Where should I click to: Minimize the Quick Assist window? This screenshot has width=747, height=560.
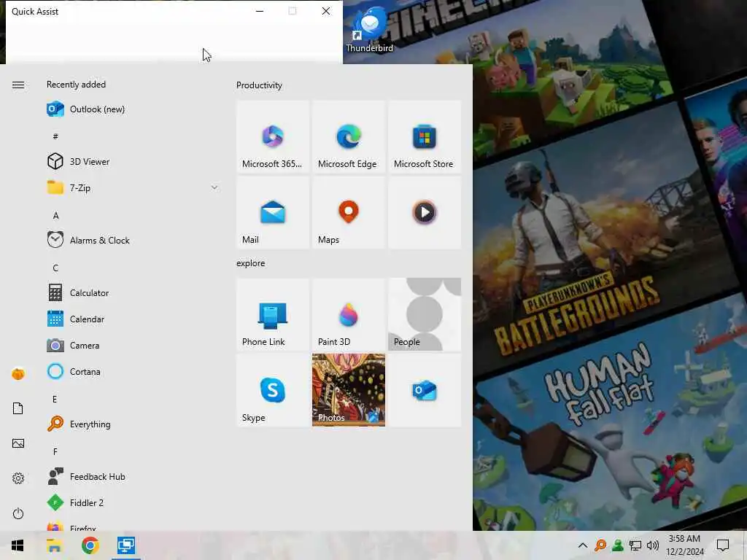pos(260,11)
